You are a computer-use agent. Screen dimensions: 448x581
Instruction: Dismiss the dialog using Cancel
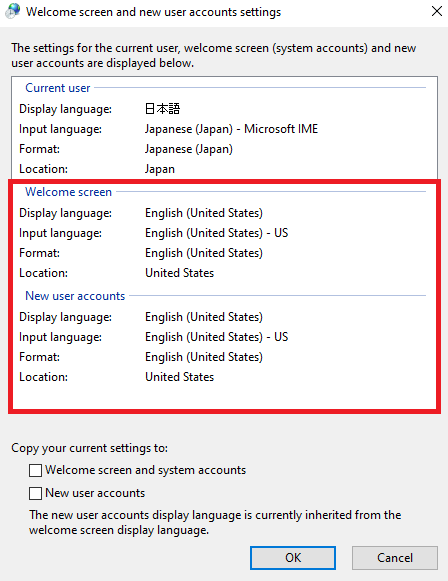pyautogui.click(x=395, y=558)
